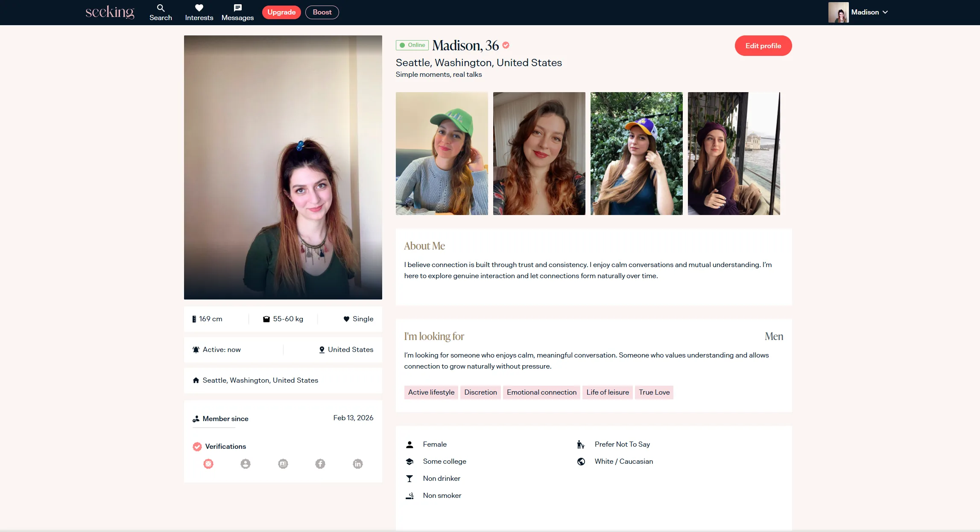This screenshot has width=980, height=532.
Task: Click the profile photo verification badge
Action: 246,464
